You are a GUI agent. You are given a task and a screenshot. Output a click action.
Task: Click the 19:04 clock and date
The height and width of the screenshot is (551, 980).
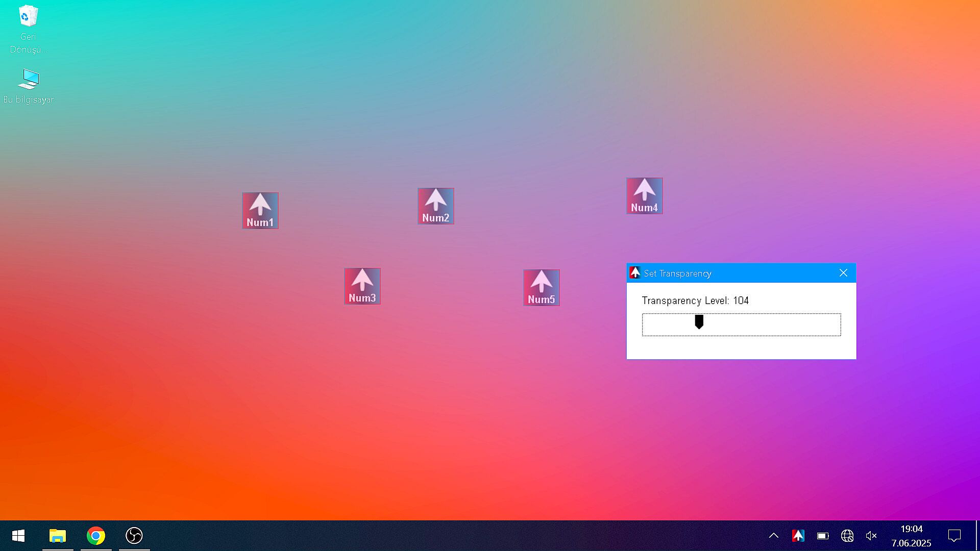tap(911, 536)
